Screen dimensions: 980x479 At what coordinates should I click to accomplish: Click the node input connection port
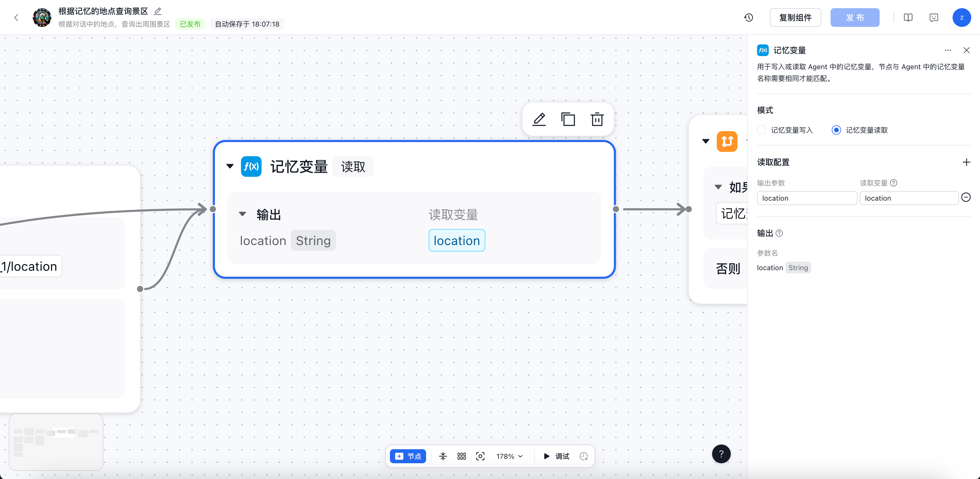[213, 209]
